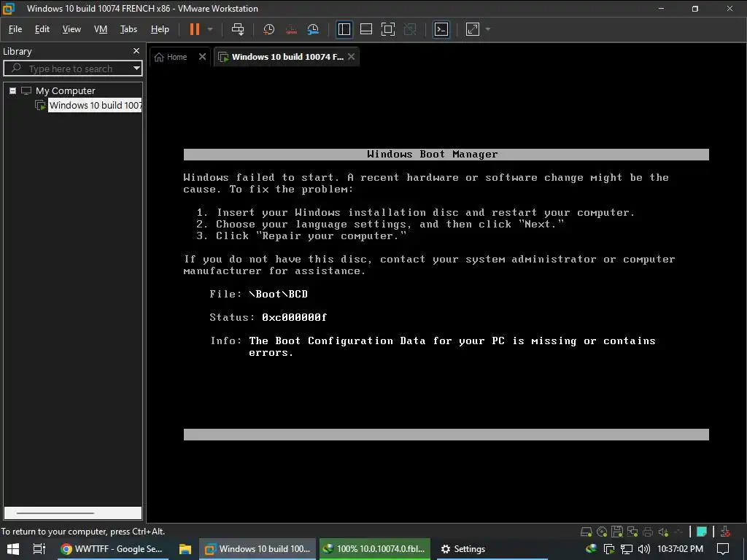The height and width of the screenshot is (560, 747).
Task: Open the teal message log note icon
Action: [702, 532]
